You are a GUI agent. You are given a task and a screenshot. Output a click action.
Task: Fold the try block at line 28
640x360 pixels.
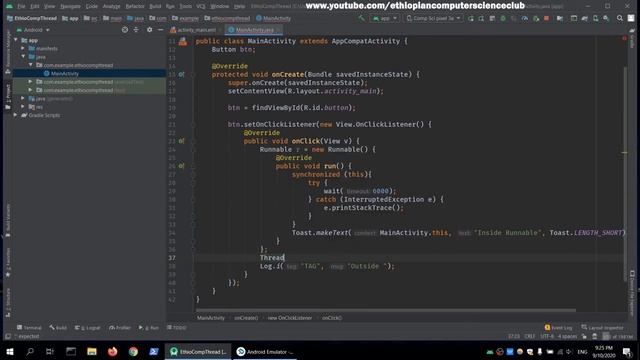193,182
